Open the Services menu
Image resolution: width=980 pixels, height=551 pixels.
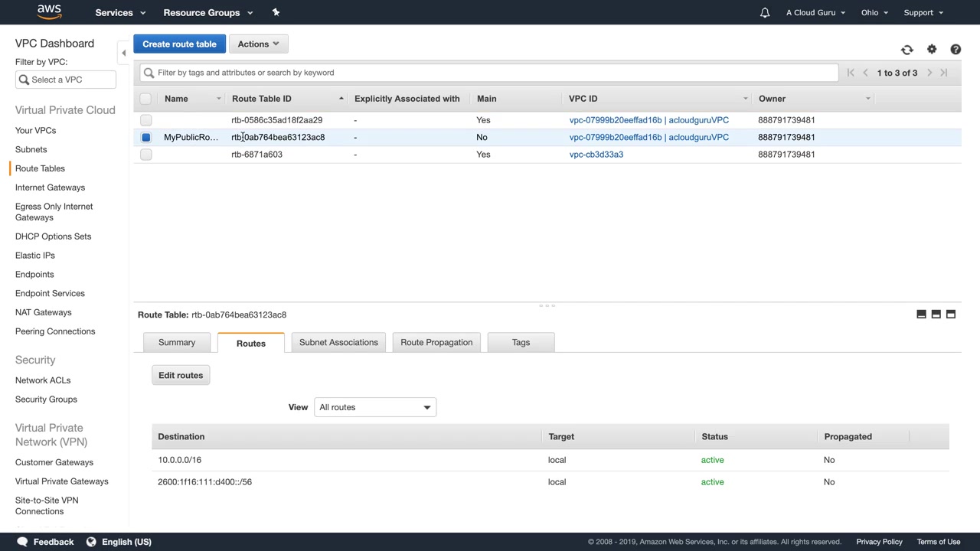tap(119, 12)
